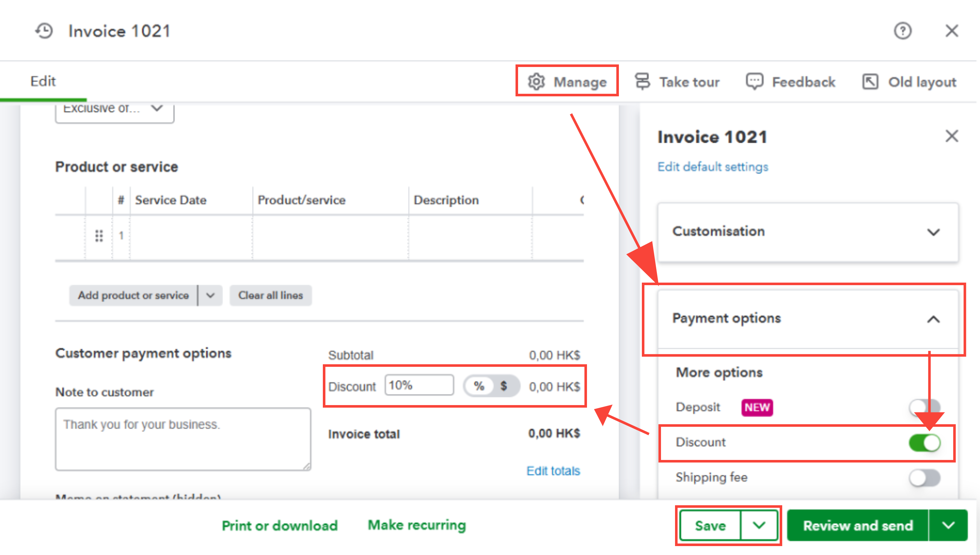The height and width of the screenshot is (555, 980).
Task: Open the Manage menu
Action: [x=567, y=82]
